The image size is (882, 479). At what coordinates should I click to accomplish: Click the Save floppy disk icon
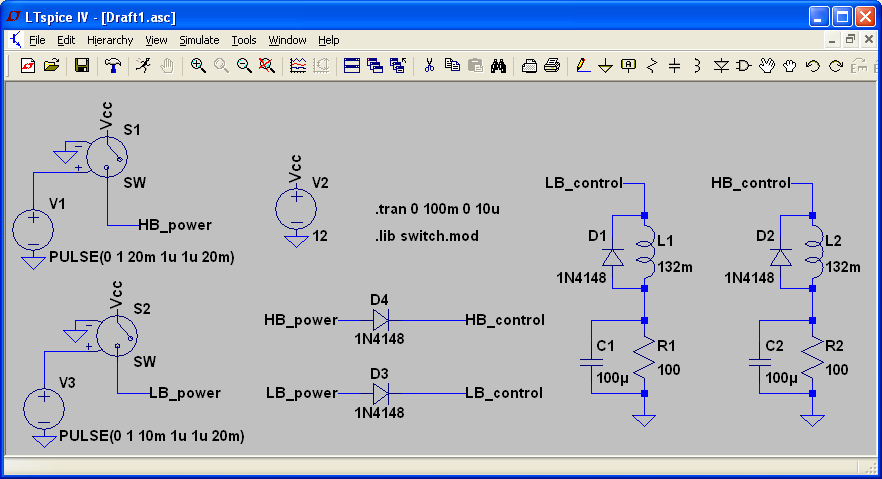(x=82, y=66)
